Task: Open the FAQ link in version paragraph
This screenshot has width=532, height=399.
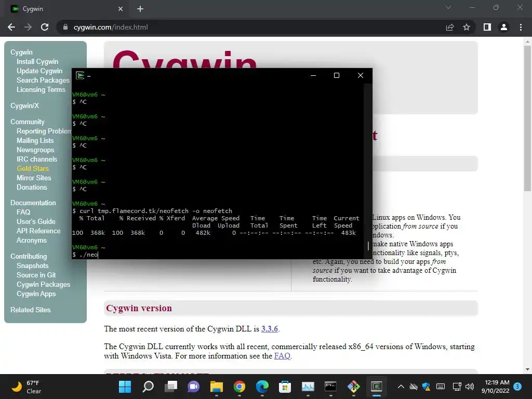Action: click(x=282, y=356)
